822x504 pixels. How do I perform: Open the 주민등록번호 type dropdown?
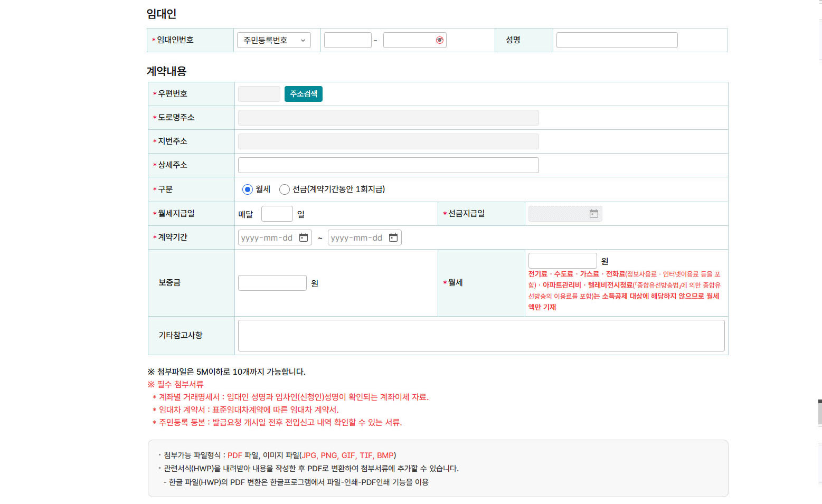pyautogui.click(x=274, y=40)
